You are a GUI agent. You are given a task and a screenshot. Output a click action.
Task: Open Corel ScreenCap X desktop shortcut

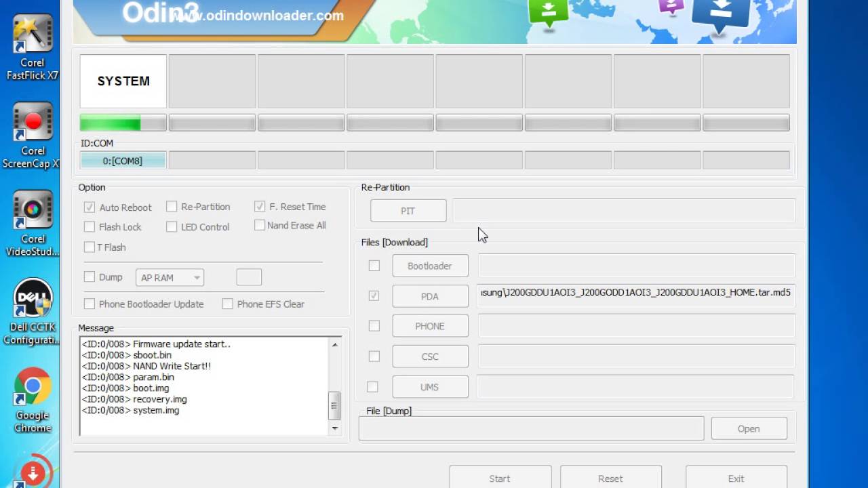click(32, 136)
